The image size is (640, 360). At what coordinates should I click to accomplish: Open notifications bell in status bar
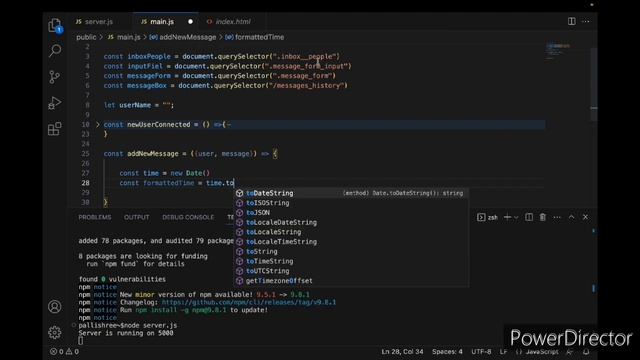tap(586, 351)
